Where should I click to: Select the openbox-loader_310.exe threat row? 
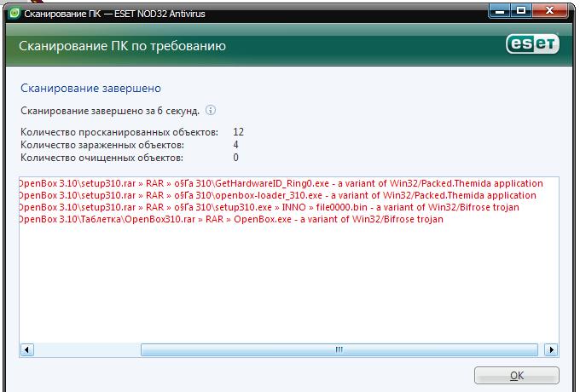[277, 195]
